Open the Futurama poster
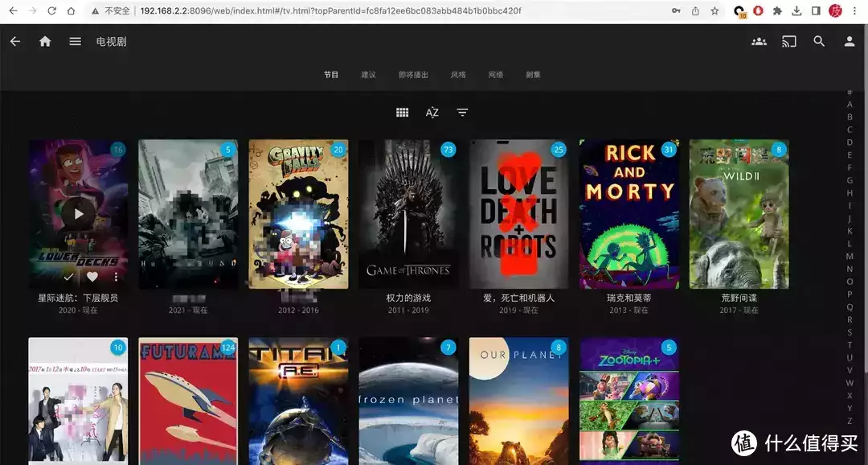 (x=188, y=401)
